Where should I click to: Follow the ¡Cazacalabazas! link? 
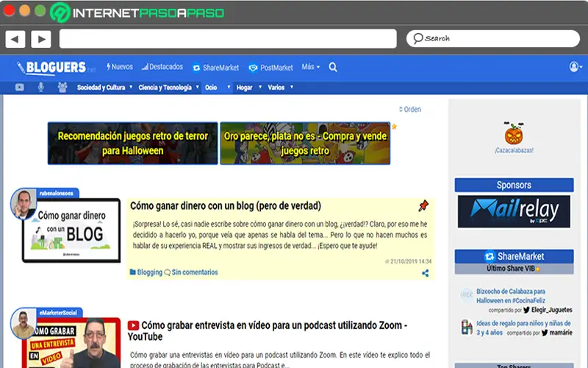(x=514, y=150)
